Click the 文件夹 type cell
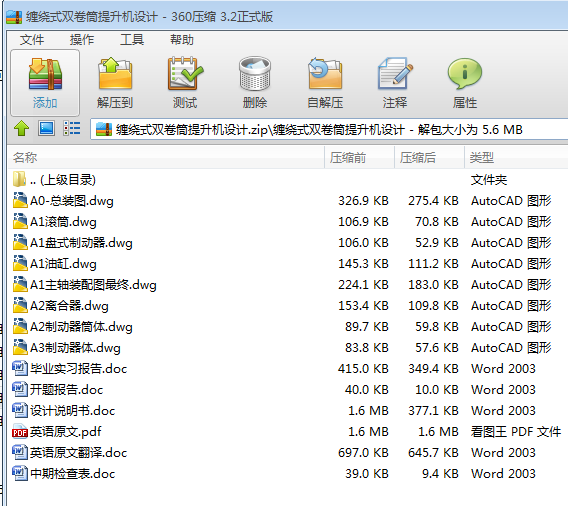The height and width of the screenshot is (506, 568). (x=489, y=180)
